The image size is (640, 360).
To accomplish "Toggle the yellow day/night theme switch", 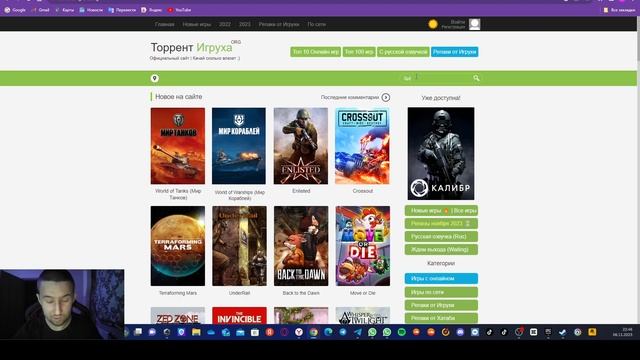I will pos(433,24).
